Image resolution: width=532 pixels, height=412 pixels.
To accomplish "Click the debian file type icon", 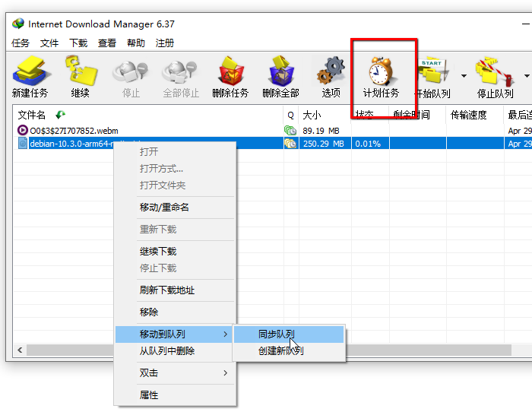I will click(22, 143).
